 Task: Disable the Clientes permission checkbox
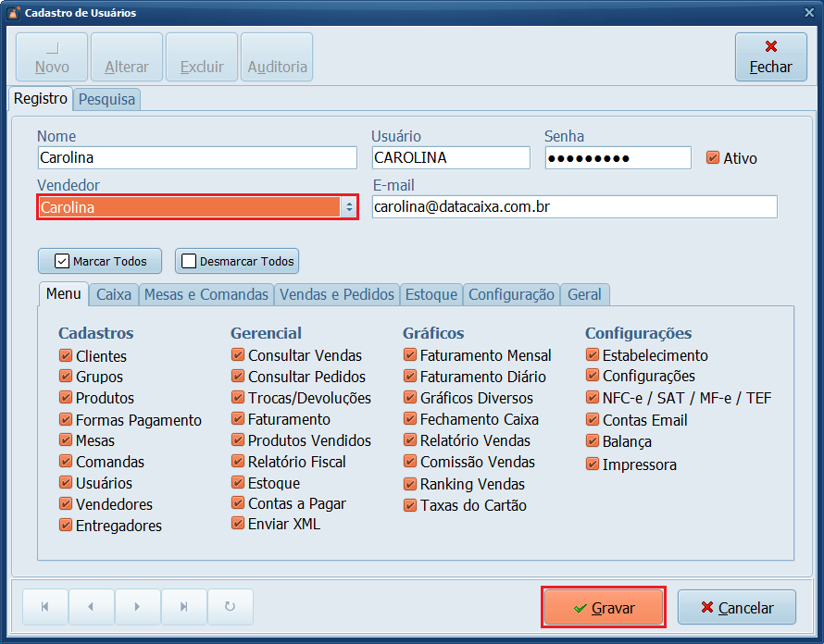coord(66,354)
